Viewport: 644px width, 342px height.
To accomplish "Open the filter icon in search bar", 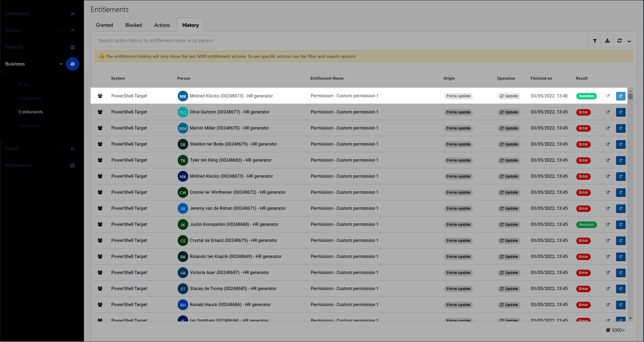I will click(595, 41).
